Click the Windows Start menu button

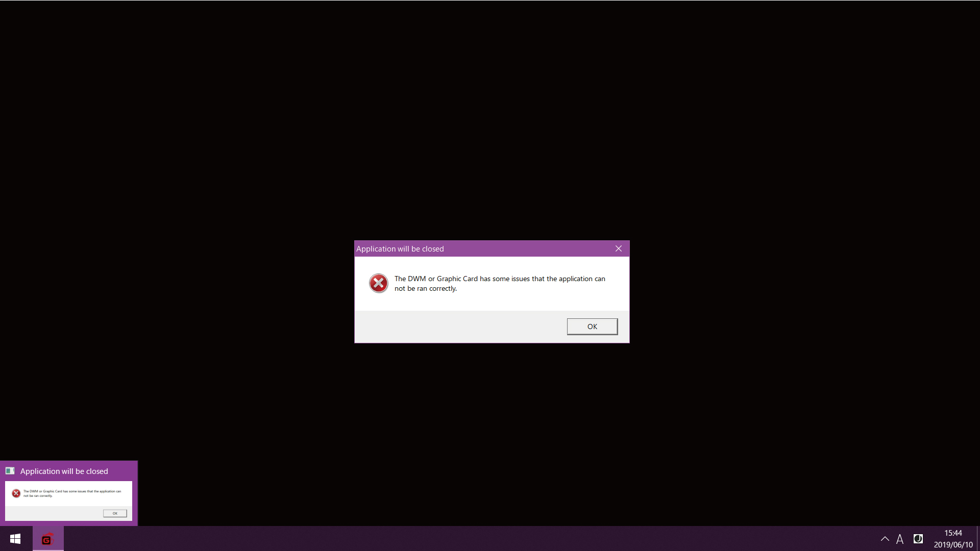tap(15, 539)
